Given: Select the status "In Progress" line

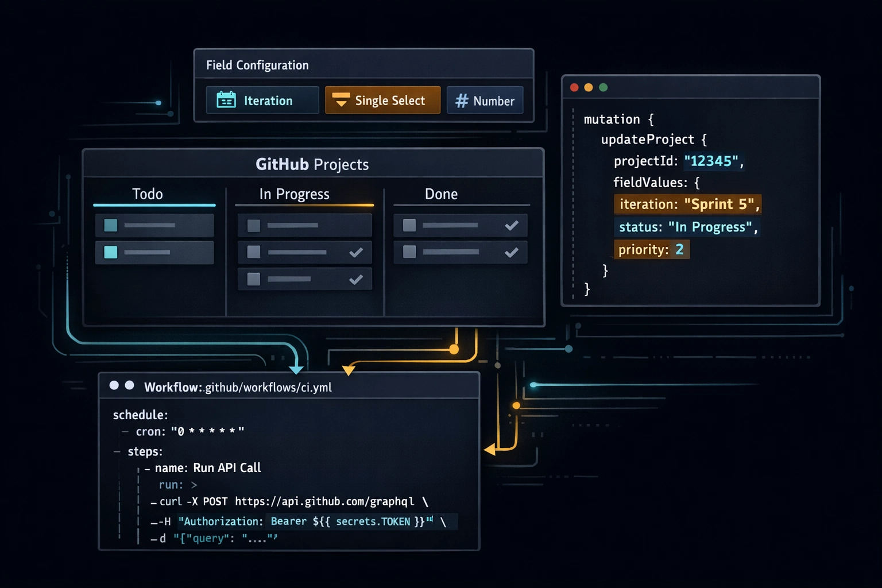Looking at the screenshot, I should pos(687,227).
